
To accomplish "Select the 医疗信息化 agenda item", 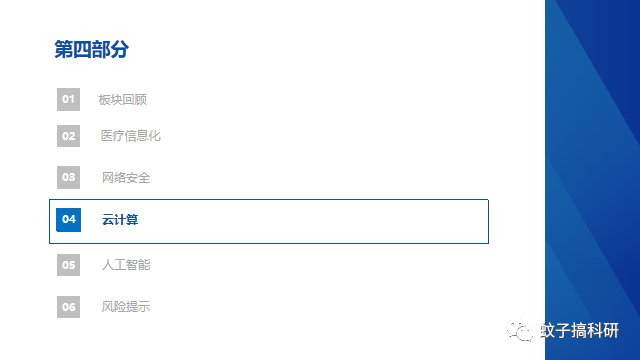I will 131,136.
